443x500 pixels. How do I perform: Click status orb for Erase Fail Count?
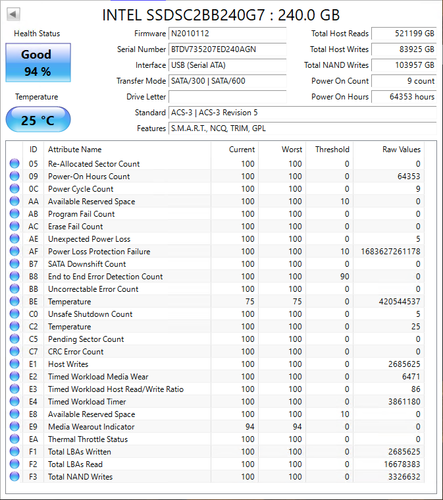coord(14,226)
